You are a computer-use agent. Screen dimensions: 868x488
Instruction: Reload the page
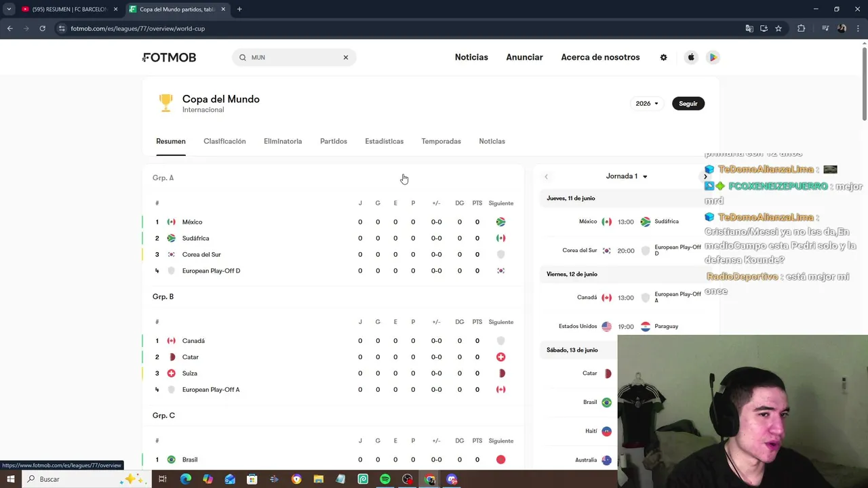pyautogui.click(x=42, y=28)
